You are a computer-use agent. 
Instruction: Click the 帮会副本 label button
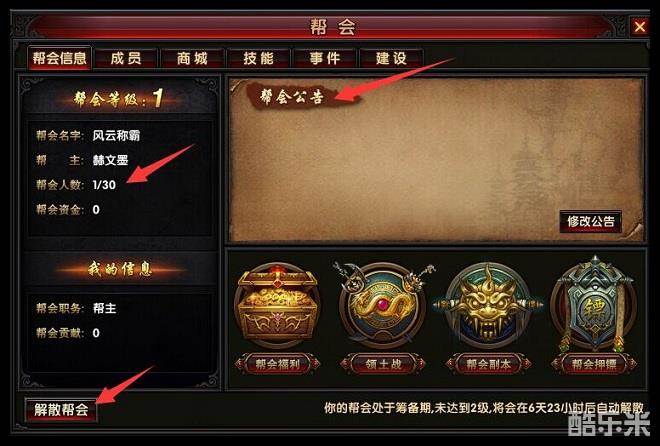(x=489, y=364)
